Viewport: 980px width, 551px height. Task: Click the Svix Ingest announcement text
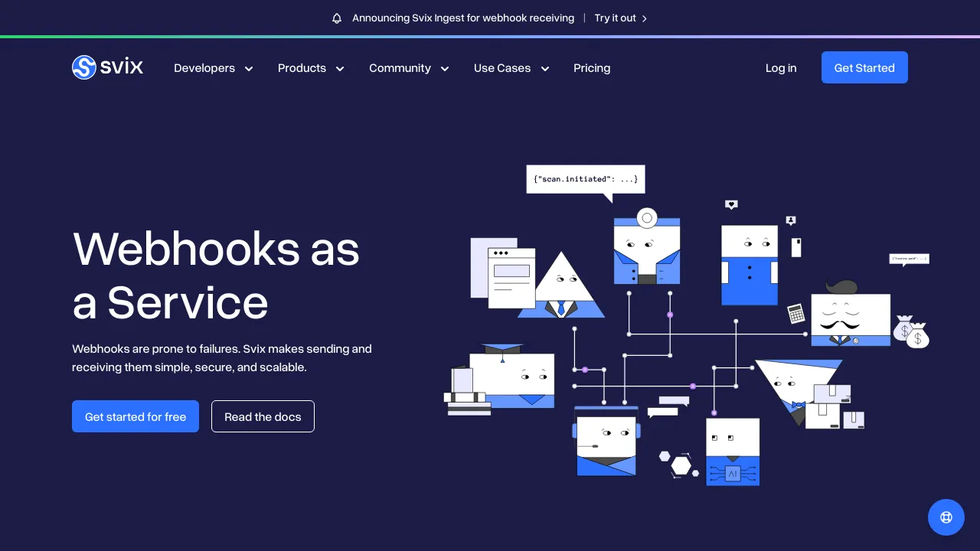click(x=463, y=18)
